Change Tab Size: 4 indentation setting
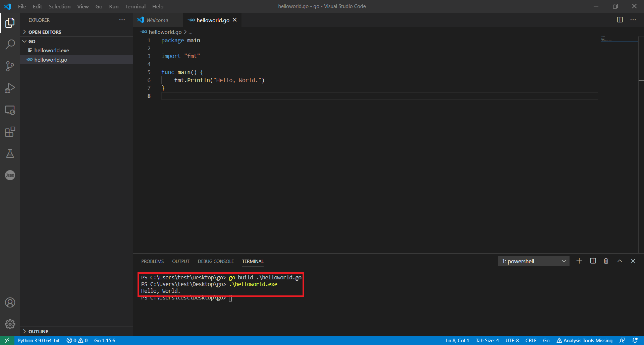The height and width of the screenshot is (345, 644). click(487, 340)
